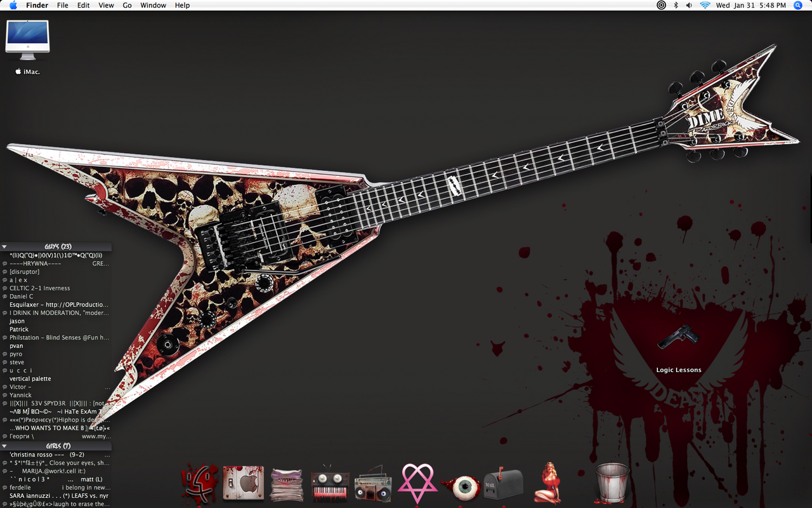This screenshot has width=812, height=508.
Task: Select buddy 'Yannick'
Action: pos(56,396)
